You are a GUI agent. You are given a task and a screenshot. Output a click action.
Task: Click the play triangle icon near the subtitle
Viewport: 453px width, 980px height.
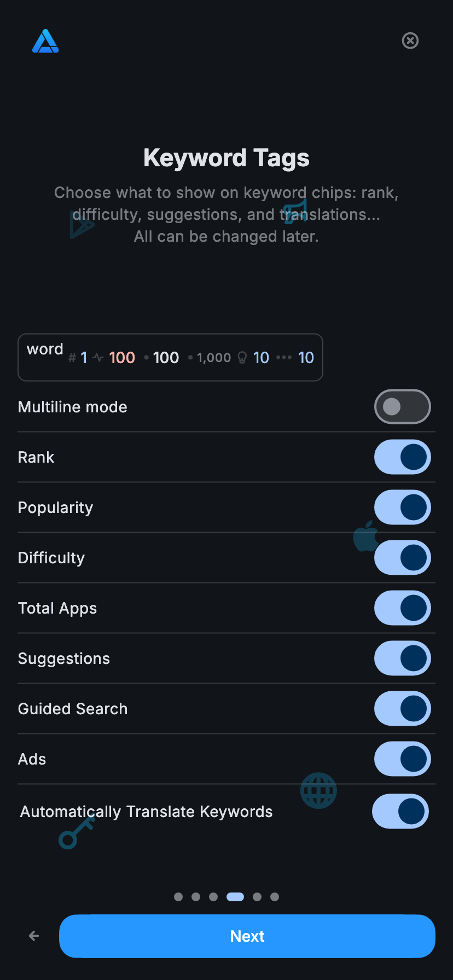click(82, 224)
